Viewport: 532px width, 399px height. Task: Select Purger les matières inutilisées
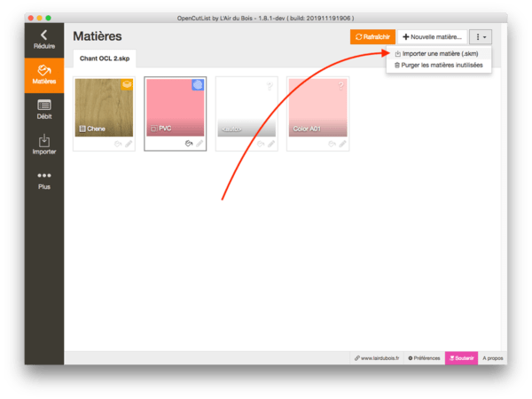tap(441, 66)
